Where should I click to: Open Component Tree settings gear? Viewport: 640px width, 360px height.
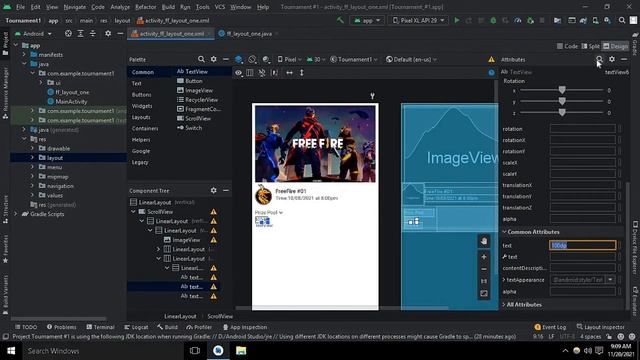(213, 190)
